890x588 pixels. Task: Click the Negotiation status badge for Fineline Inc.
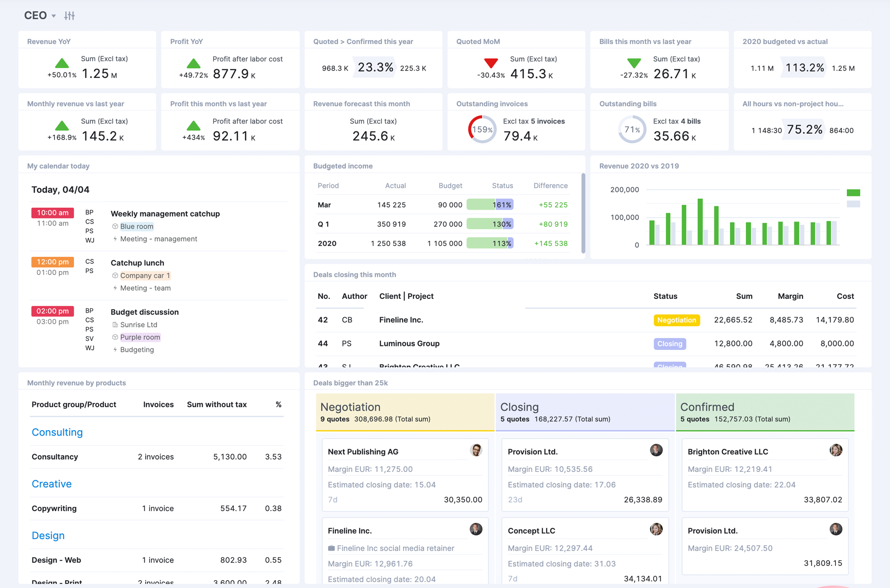tap(676, 320)
